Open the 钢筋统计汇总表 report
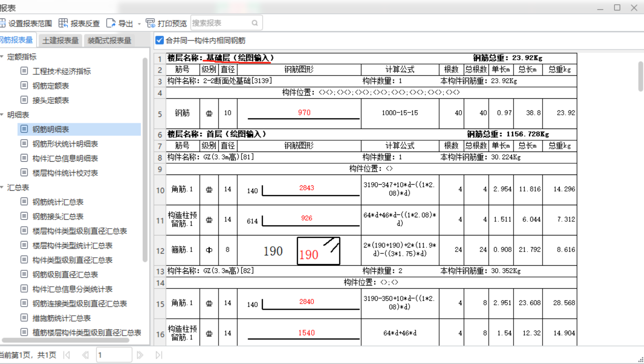The height and width of the screenshot is (364, 644). coord(58,202)
